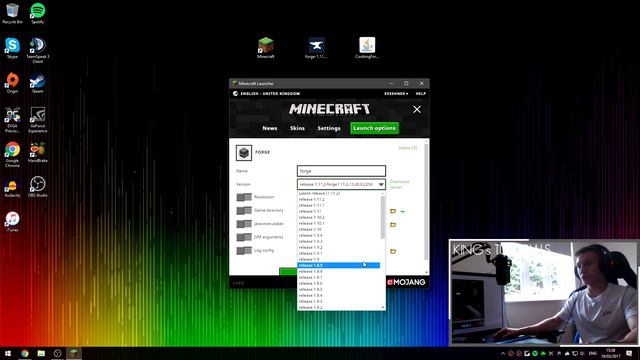The width and height of the screenshot is (640, 360).
Task: Choose release 1.11.2 from version list
Action: click(x=339, y=199)
